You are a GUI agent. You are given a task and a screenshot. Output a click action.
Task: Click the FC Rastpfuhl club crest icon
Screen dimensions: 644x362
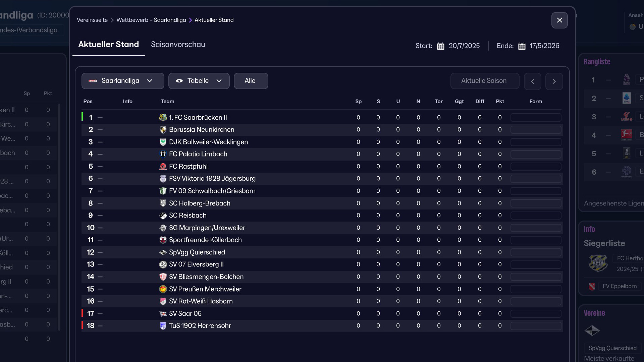(163, 167)
